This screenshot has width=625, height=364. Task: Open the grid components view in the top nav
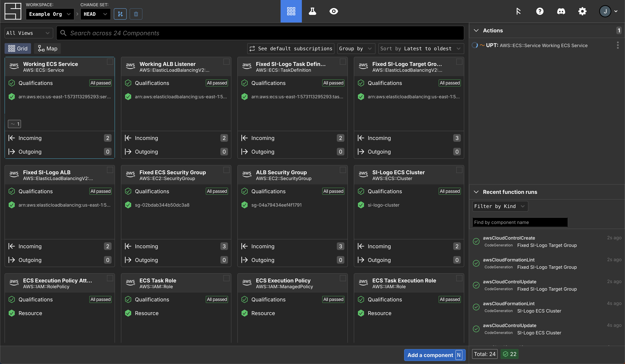click(291, 11)
